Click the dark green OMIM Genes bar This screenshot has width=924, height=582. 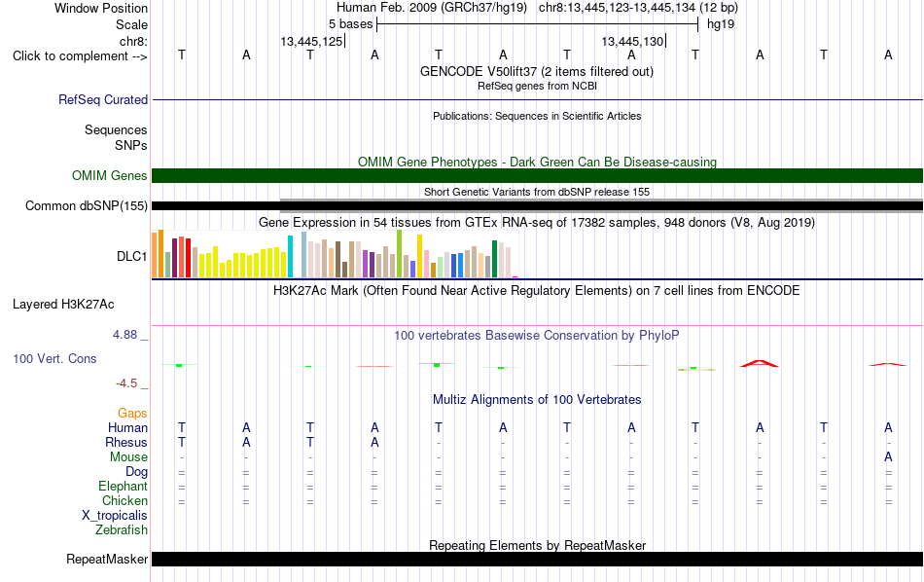537,176
